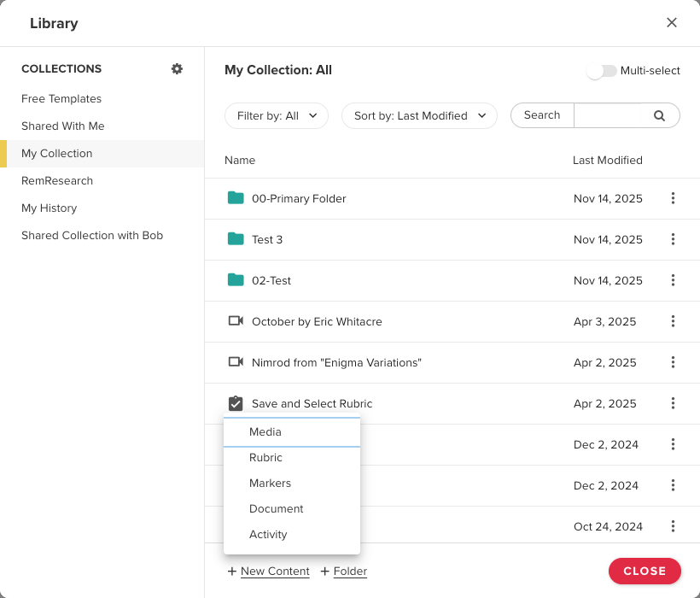
Task: Expand the Filter by: All dropdown
Action: (277, 116)
